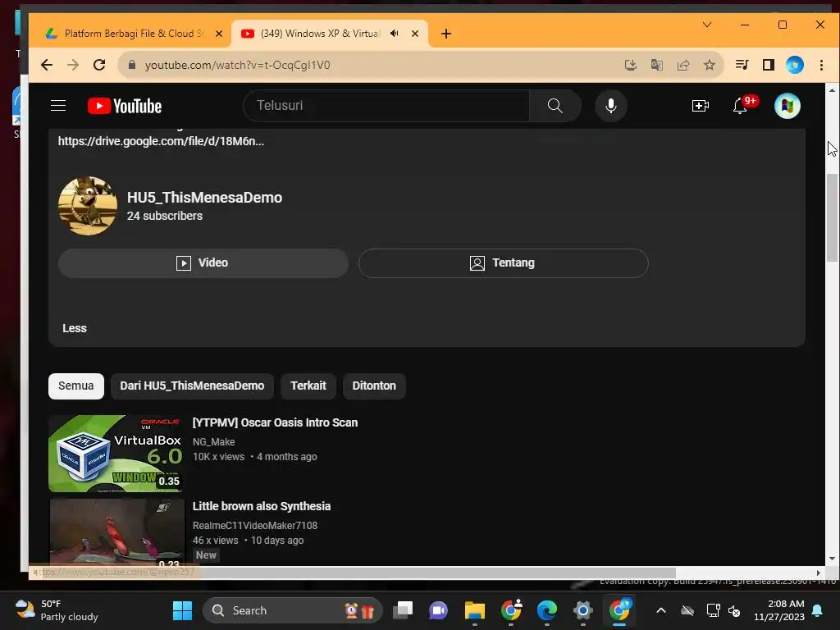Select the Windows XP & Virtual YouTube tab
The image size is (840, 630).
point(330,33)
